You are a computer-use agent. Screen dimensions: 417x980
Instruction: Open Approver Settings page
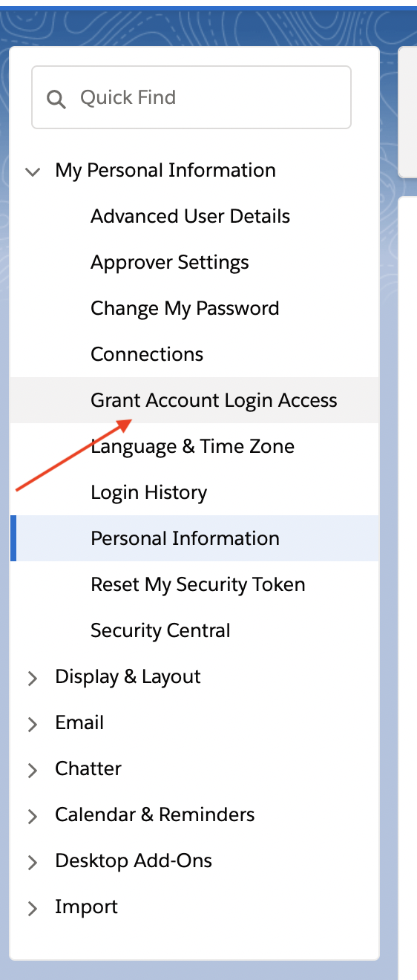point(169,262)
